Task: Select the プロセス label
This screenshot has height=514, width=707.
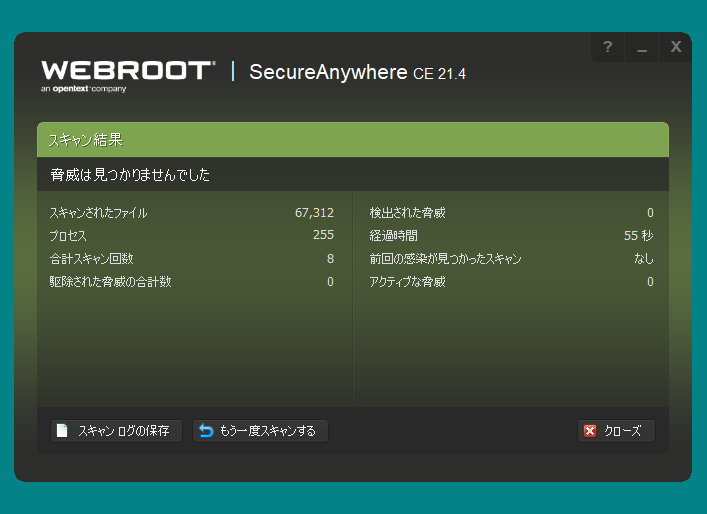Action: 68,235
